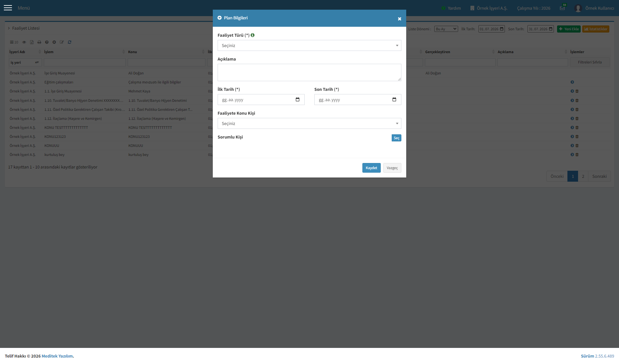This screenshot has width=619, height=364.
Task: Open the hamburger Menü icon
Action: 8,8
